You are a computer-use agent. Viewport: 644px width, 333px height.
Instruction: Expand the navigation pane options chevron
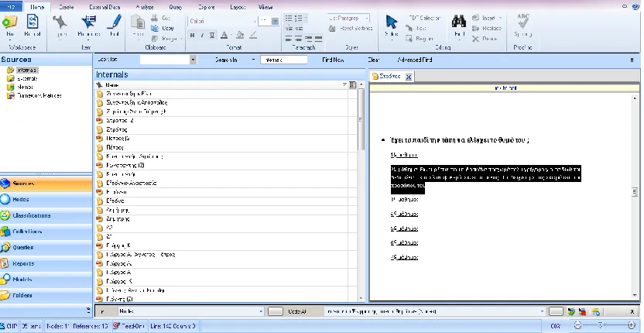88,310
